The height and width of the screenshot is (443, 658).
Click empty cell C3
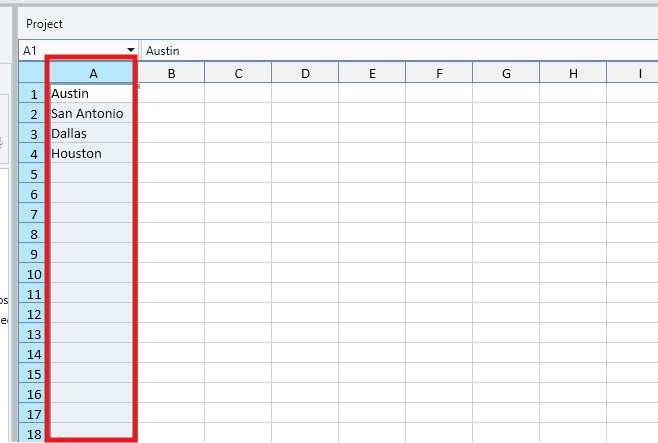[238, 134]
